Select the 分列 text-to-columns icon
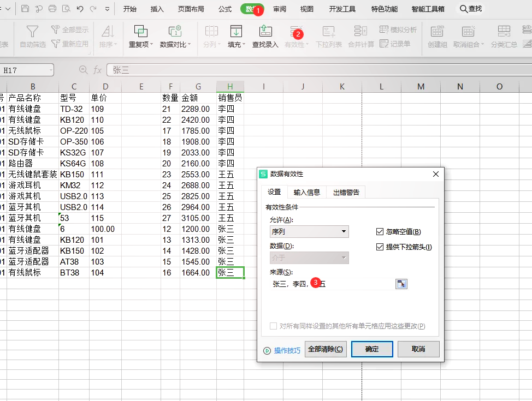532x401 pixels. 212,37
